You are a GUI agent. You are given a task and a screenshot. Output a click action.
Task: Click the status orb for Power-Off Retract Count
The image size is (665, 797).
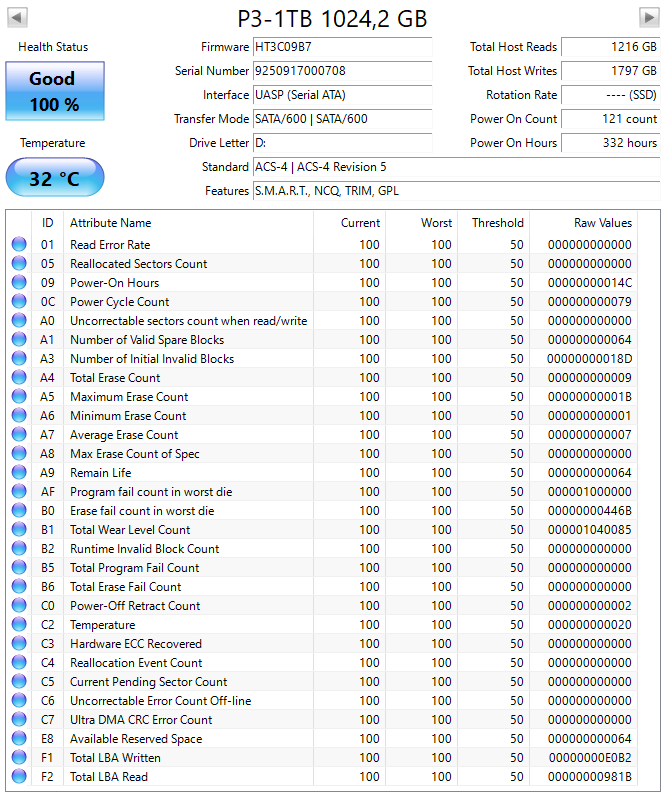click(x=19, y=605)
